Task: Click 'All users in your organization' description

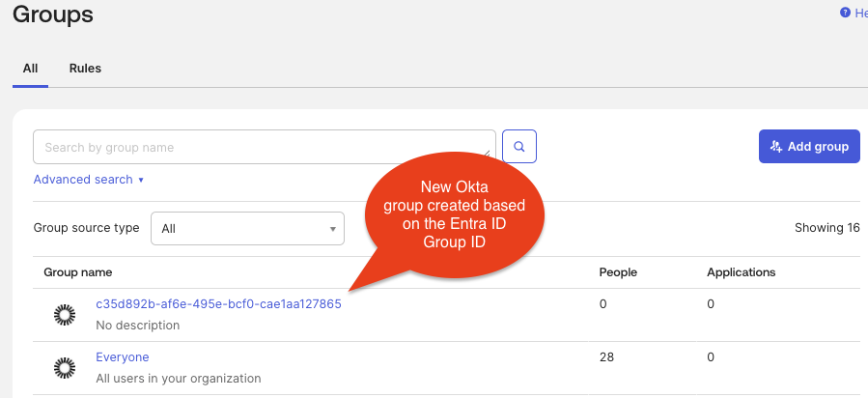Action: pos(179,379)
